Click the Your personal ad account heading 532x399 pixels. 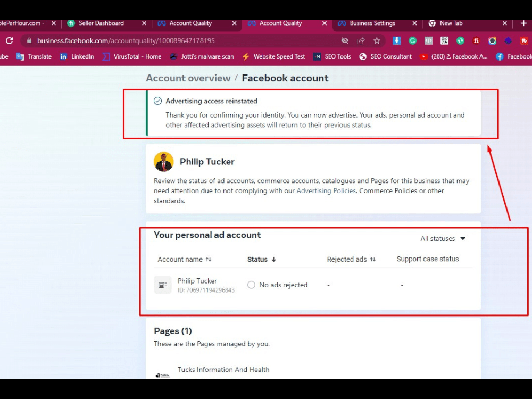tap(207, 235)
